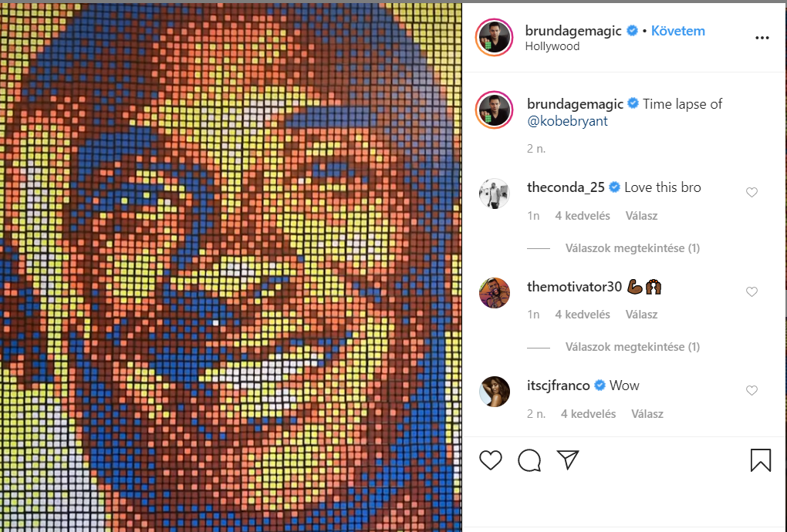
Task: Open post options with the three-dot menu
Action: [x=762, y=37]
